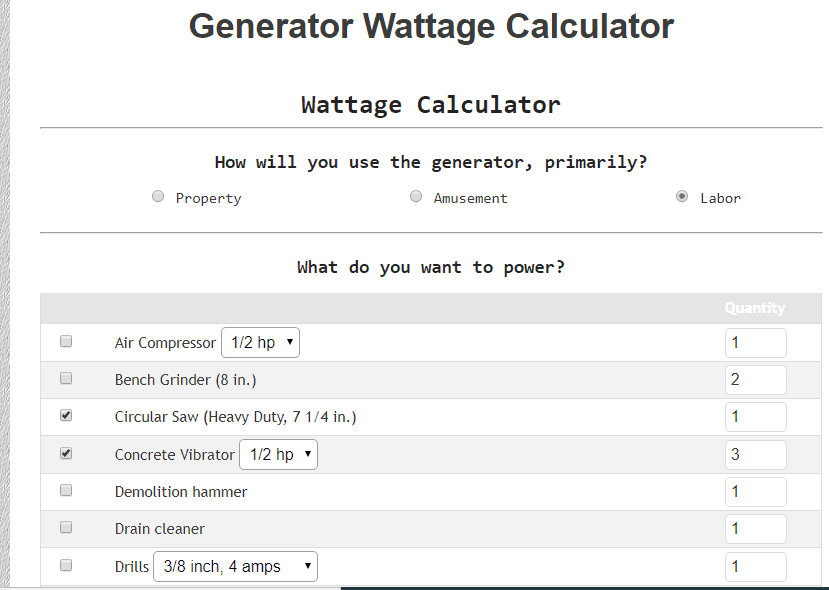Click the 'Bench Grinder (8 in.)' label
The image size is (829, 590).
[186, 380]
